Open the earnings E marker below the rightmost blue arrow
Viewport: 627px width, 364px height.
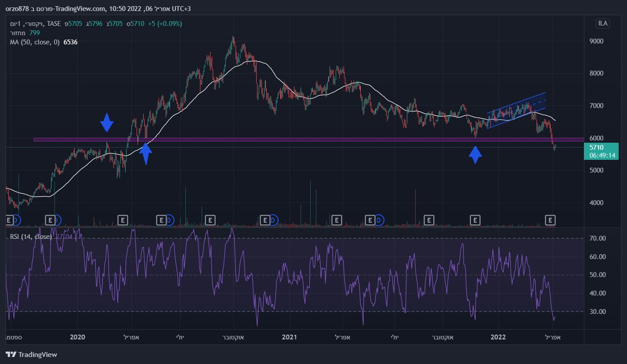click(x=475, y=220)
